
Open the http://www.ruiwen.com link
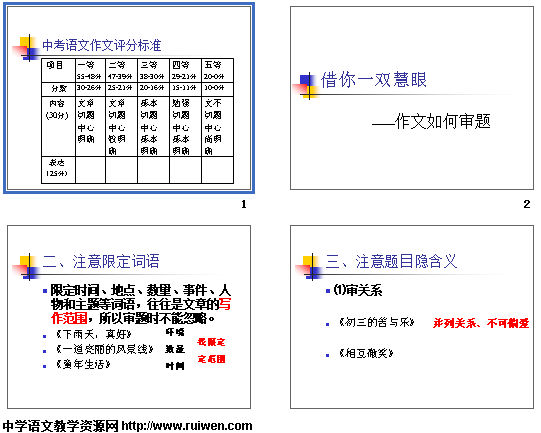(187, 426)
